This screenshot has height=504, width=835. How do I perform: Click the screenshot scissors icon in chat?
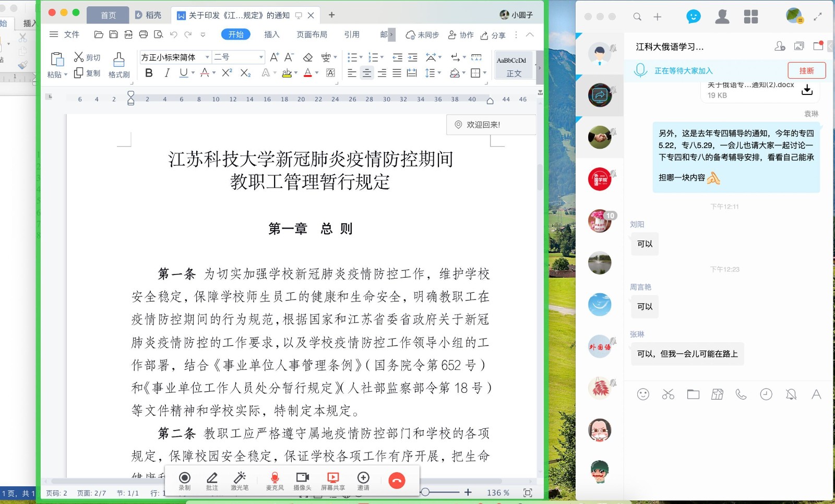tap(668, 394)
